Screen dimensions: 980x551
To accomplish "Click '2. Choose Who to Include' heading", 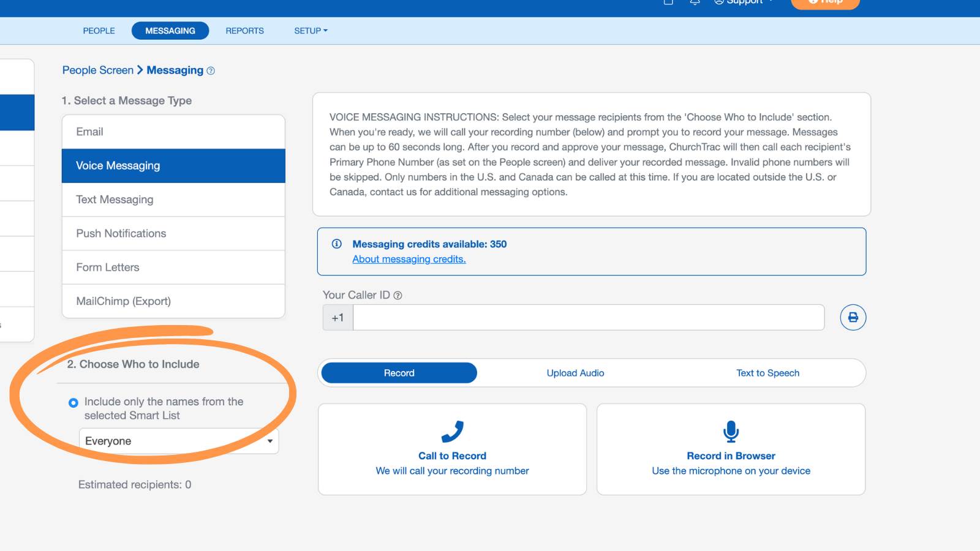I will click(x=133, y=364).
